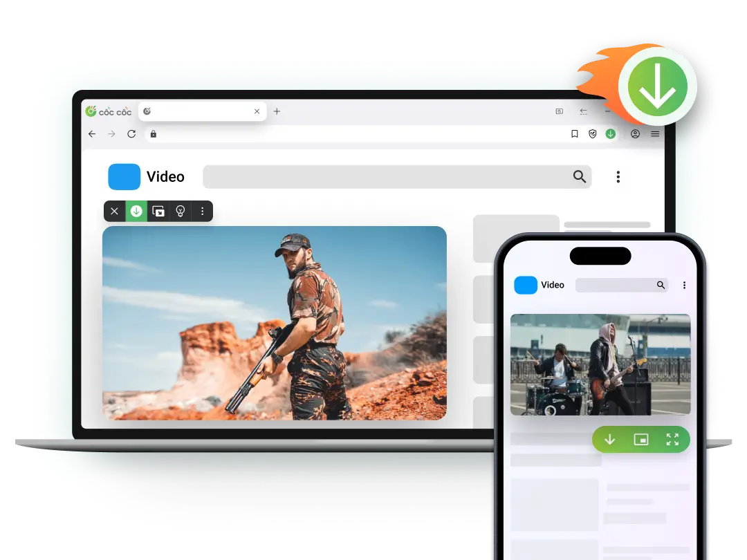Click the green downloads icon near the profile avatar

pos(610,133)
